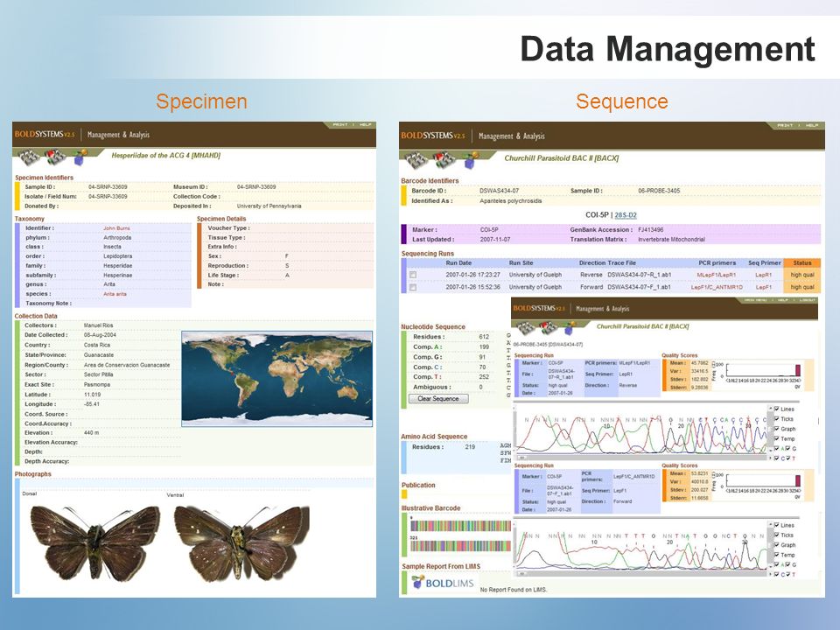The height and width of the screenshot is (630, 840).
Task: Select the Barcode ID value DSWAS434-07
Action: click(x=499, y=191)
